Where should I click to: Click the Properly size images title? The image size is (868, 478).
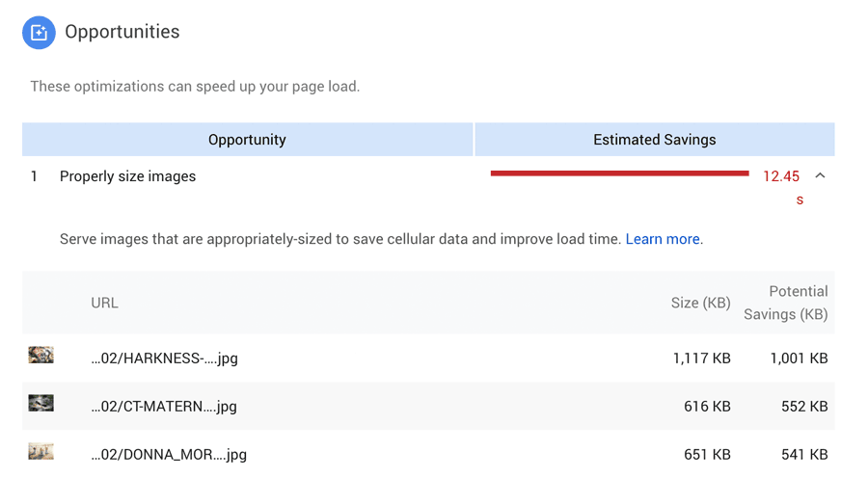(128, 176)
